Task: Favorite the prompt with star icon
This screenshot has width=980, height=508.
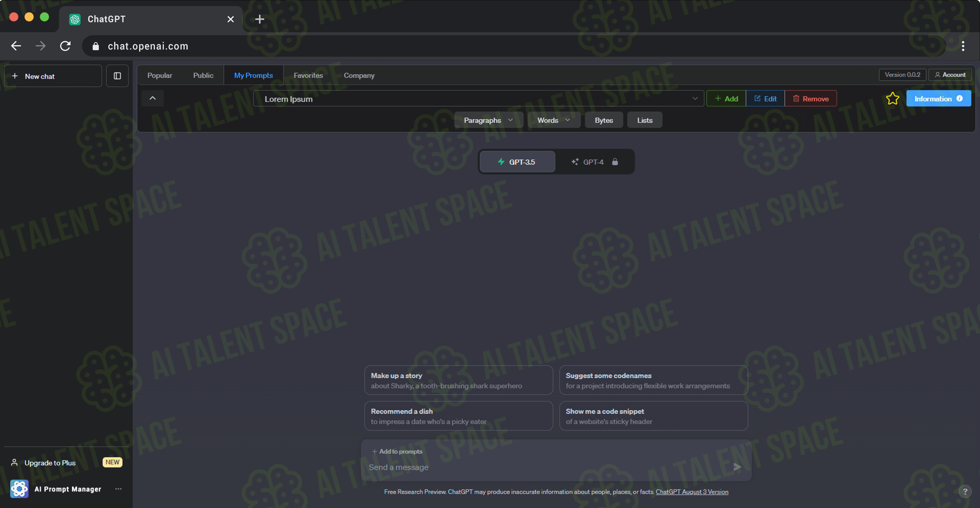Action: click(892, 99)
